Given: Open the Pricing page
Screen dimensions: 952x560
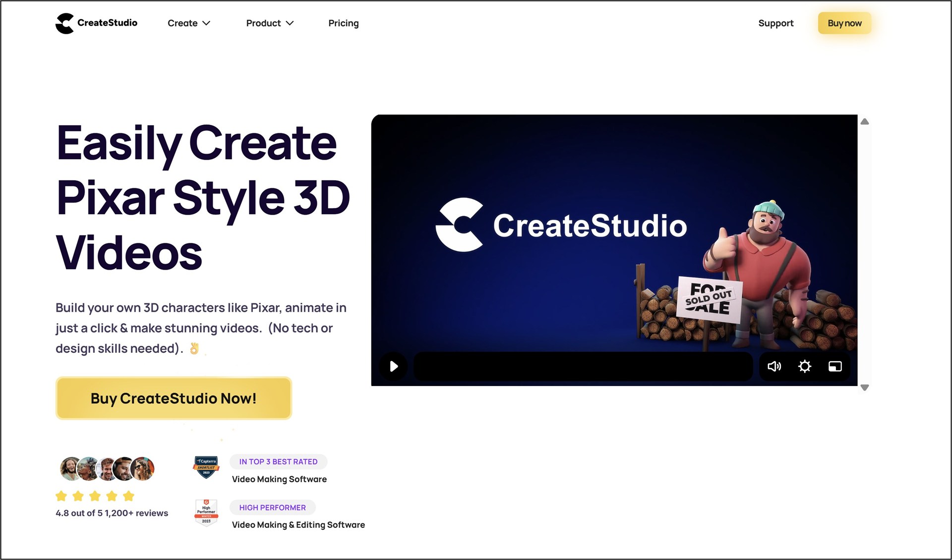Looking at the screenshot, I should (x=343, y=23).
